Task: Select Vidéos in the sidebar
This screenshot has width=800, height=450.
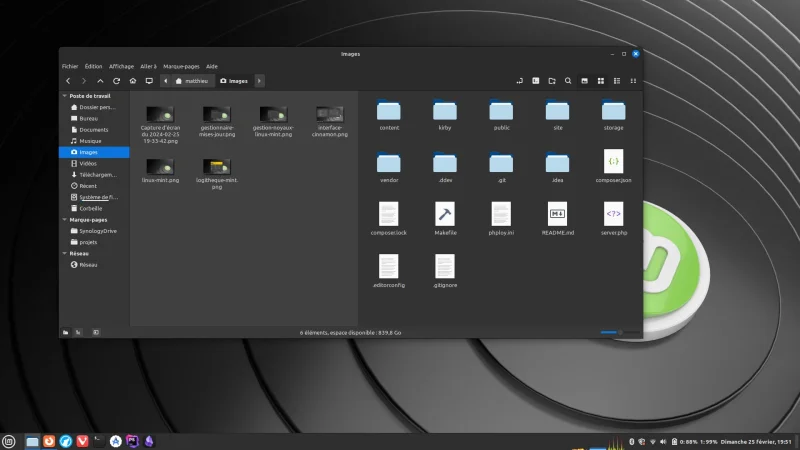Action: click(94, 163)
